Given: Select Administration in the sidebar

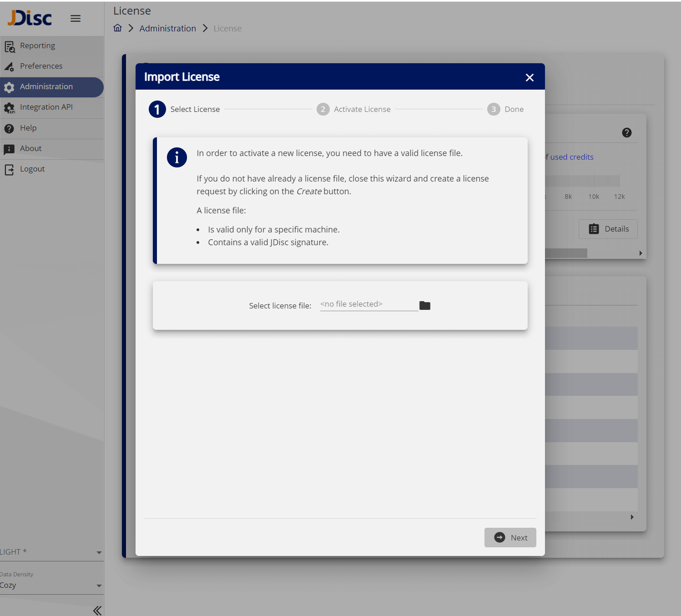Looking at the screenshot, I should coord(46,87).
